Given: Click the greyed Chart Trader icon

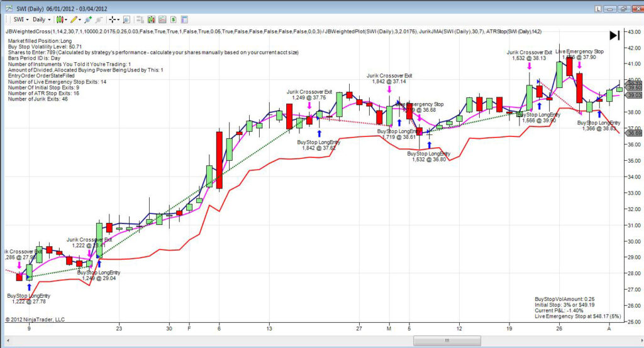Looking at the screenshot, I should click(x=140, y=19).
